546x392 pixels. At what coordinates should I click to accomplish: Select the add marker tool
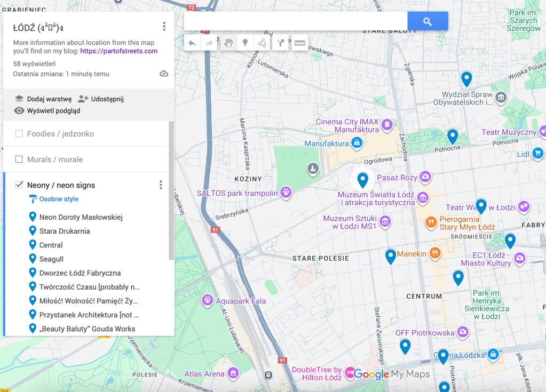click(x=245, y=43)
